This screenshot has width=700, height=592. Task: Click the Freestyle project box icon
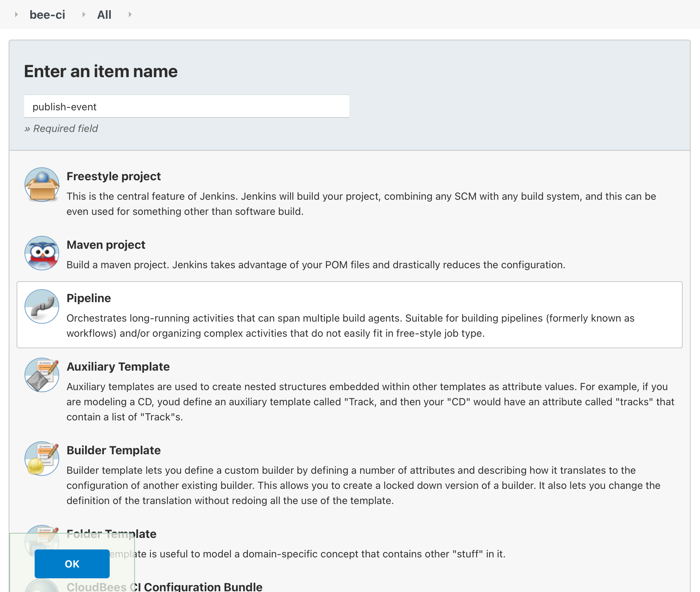click(41, 184)
